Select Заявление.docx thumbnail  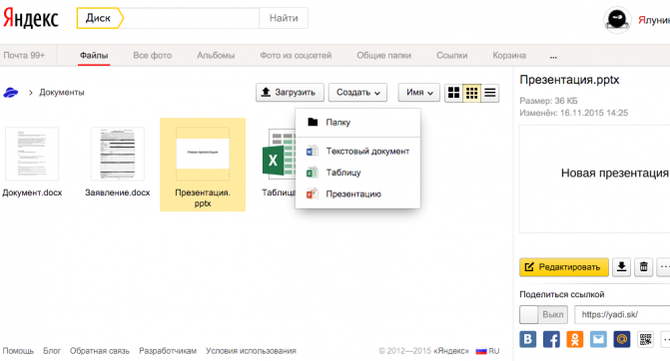(118, 154)
